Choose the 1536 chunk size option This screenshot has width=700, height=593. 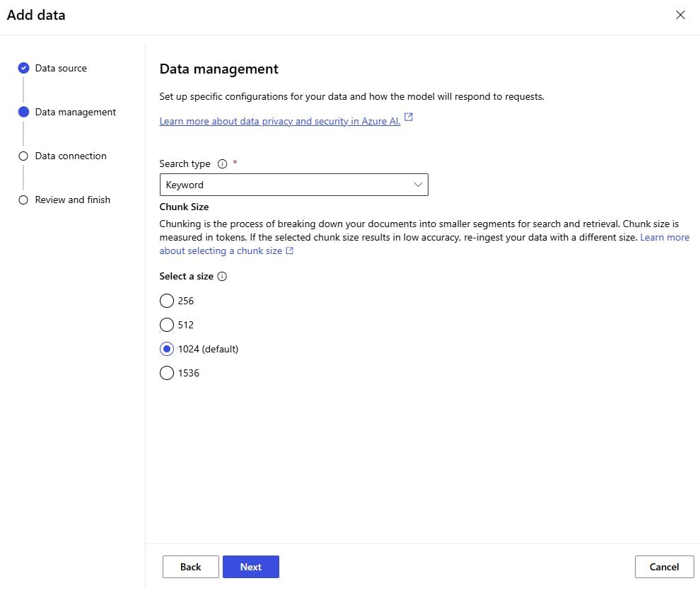coord(167,373)
